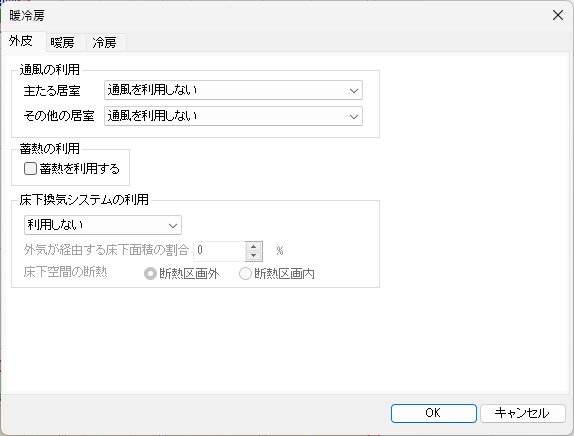The width and height of the screenshot is (574, 436).
Task: Switch to the 冷房 tab
Action: click(105, 42)
